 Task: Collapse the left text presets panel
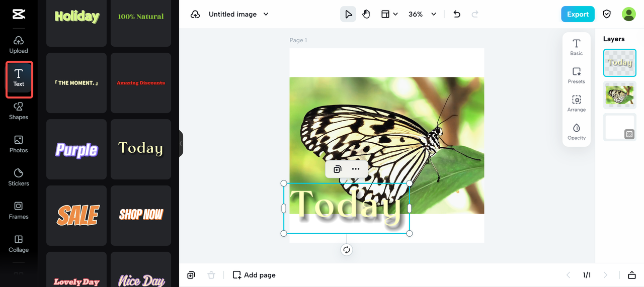(181, 143)
